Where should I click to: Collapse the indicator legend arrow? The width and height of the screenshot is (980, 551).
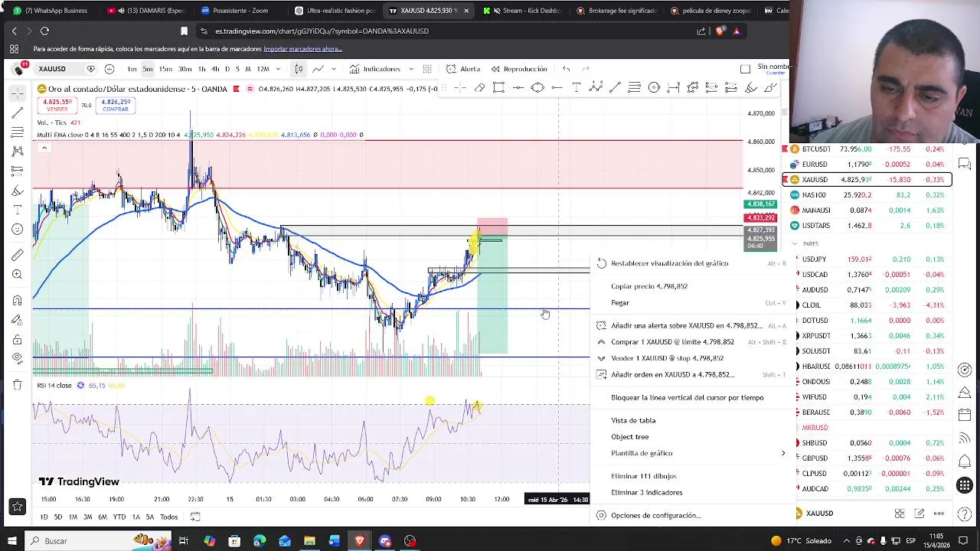pyautogui.click(x=44, y=148)
